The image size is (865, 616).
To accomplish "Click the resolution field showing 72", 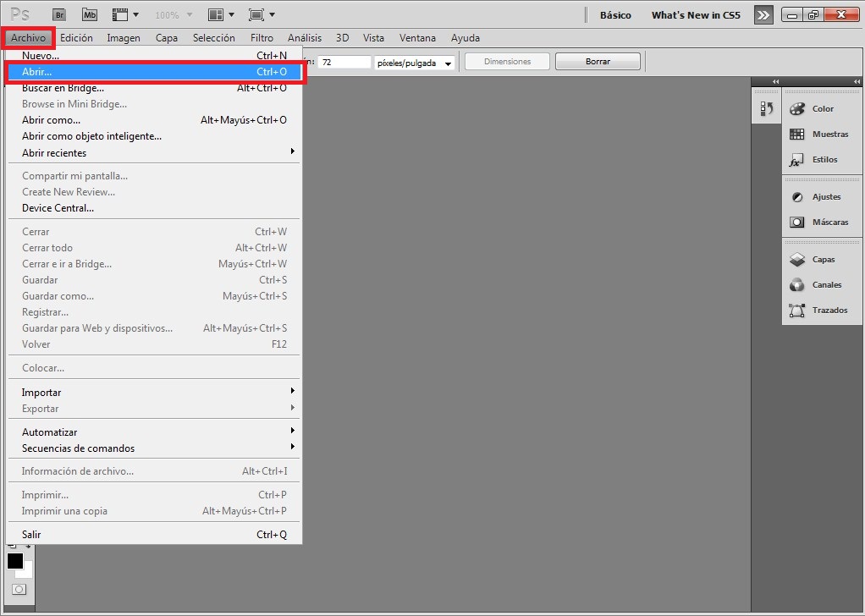I will (344, 63).
